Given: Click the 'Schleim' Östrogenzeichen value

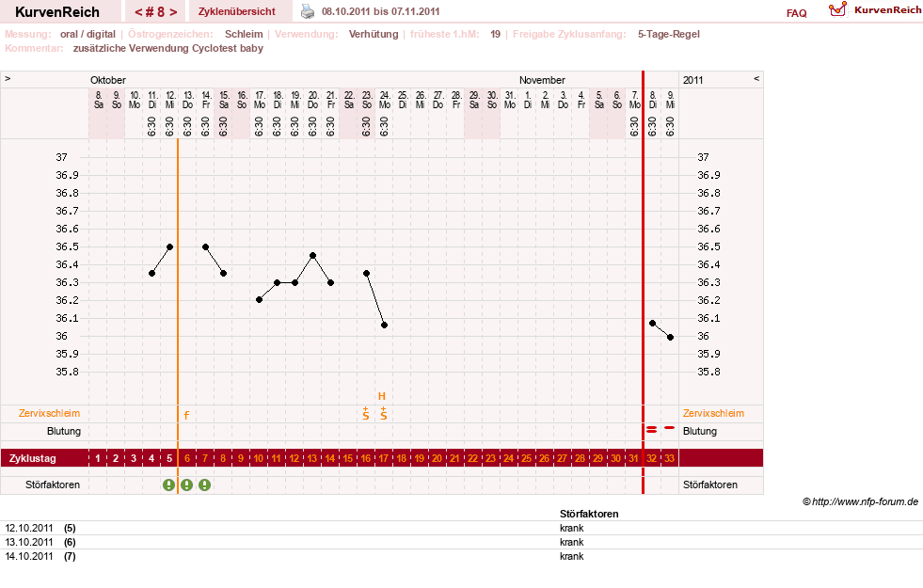Looking at the screenshot, I should pos(244,34).
